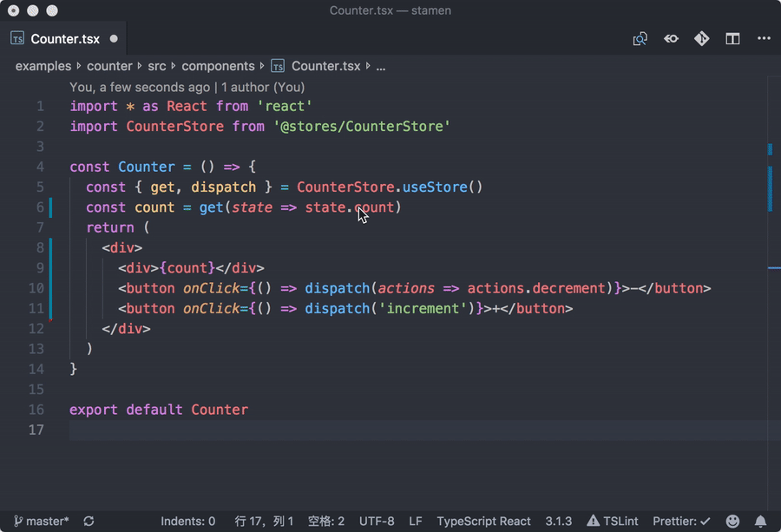Image resolution: width=781 pixels, height=532 pixels.
Task: Click the TS file icon on Counter.tsx tab
Action: [17, 38]
